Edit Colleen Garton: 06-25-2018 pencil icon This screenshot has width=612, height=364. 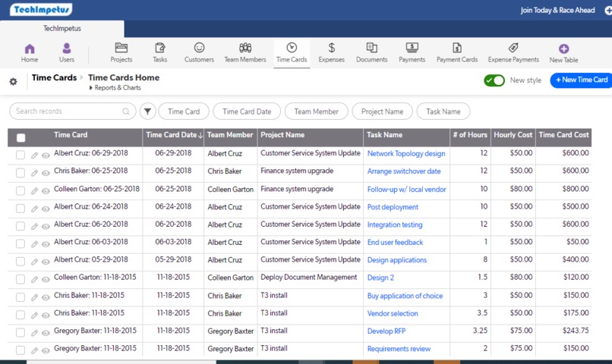[34, 191]
